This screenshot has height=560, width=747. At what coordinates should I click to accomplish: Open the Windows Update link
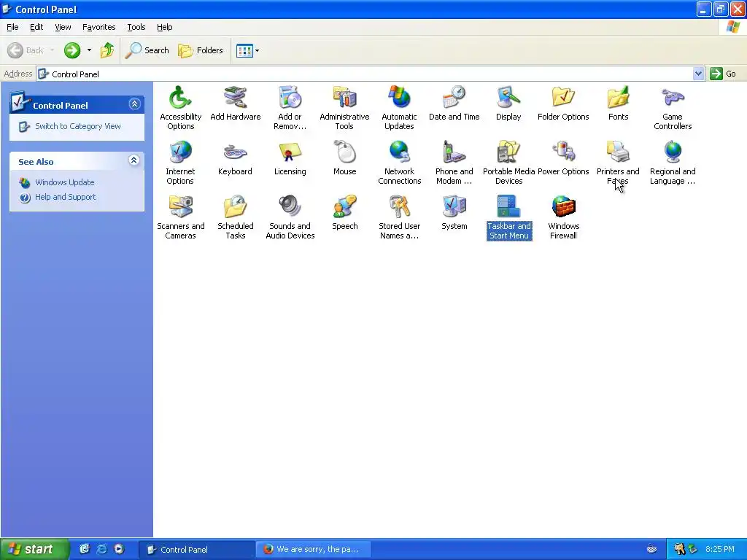[x=64, y=182]
